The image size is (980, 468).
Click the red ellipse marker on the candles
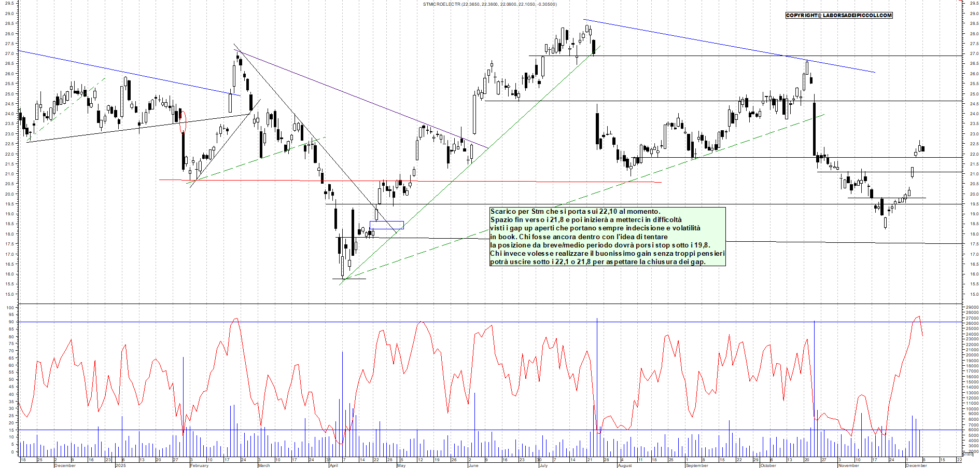pyautogui.click(x=182, y=121)
